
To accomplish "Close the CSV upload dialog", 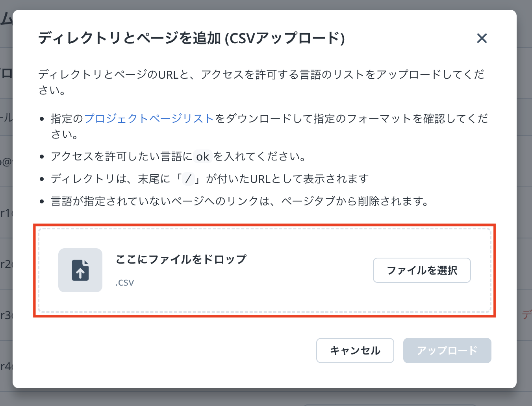I will (482, 38).
